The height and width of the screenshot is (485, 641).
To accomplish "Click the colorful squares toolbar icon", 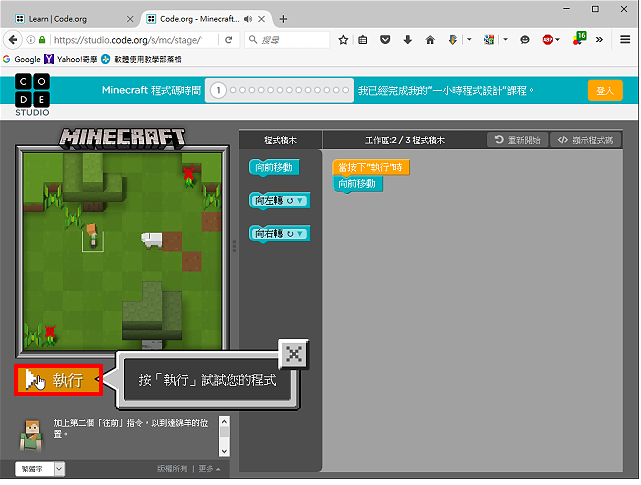I will pos(489,40).
